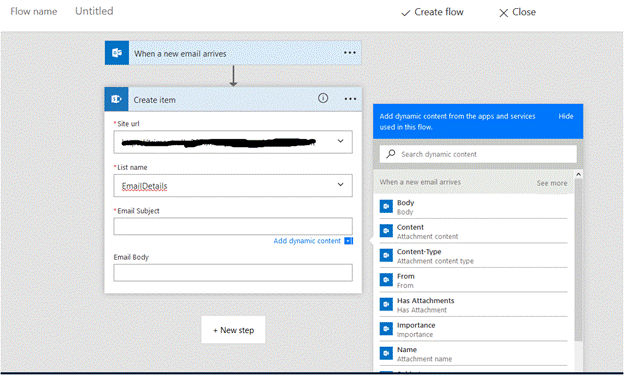Open the ellipsis menu for email trigger

point(350,53)
